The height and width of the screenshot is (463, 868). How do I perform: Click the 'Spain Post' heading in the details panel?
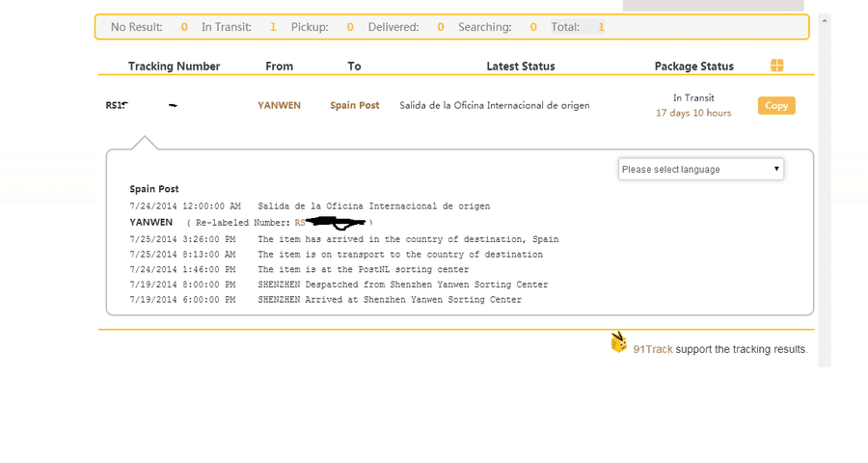click(x=154, y=189)
